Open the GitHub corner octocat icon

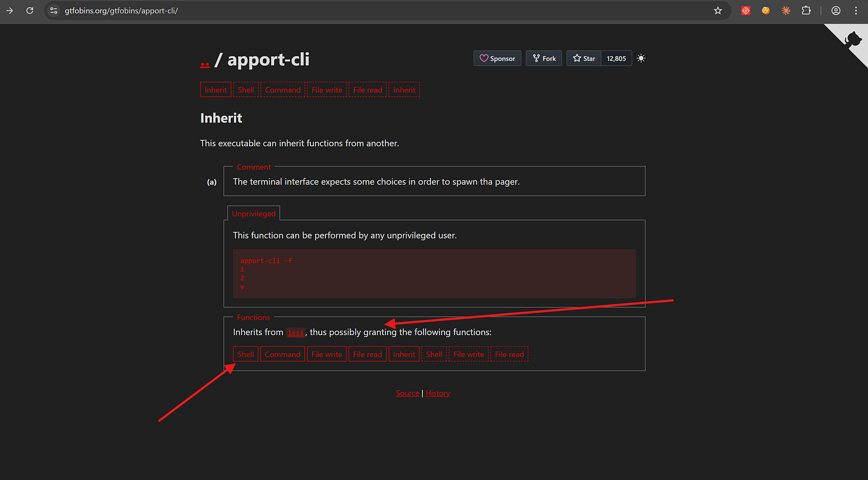pos(853,38)
